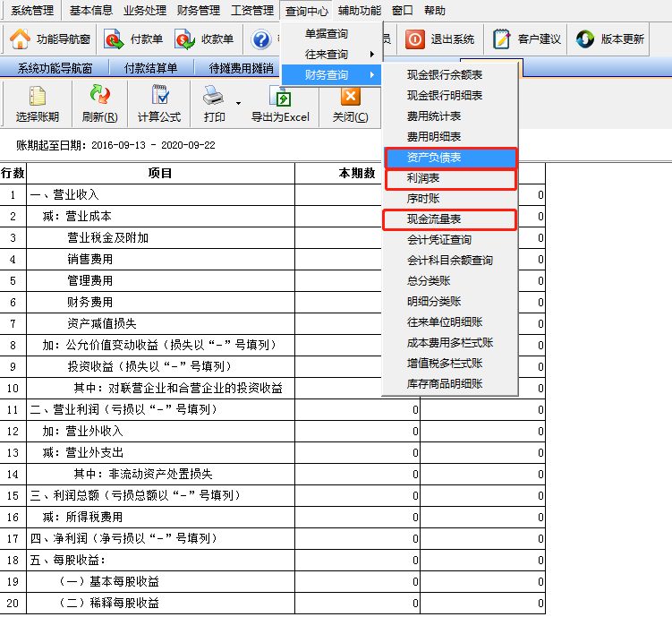This screenshot has height=617, width=672.
Task: Open 资产负债表 from the submenu
Action: (x=450, y=158)
